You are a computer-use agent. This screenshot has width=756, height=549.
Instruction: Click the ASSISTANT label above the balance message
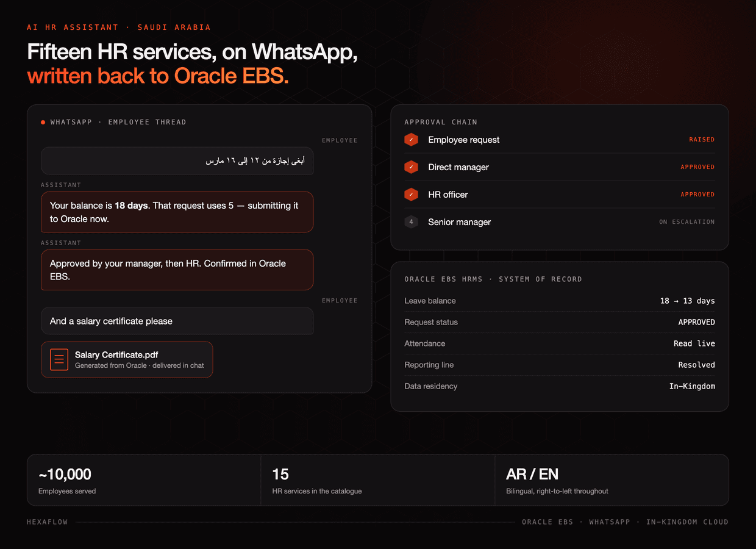pos(61,185)
